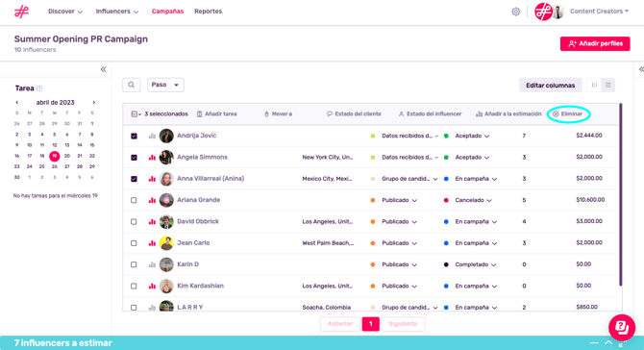Check Karin D row checkbox
This screenshot has width=644, height=350.
[x=134, y=264]
